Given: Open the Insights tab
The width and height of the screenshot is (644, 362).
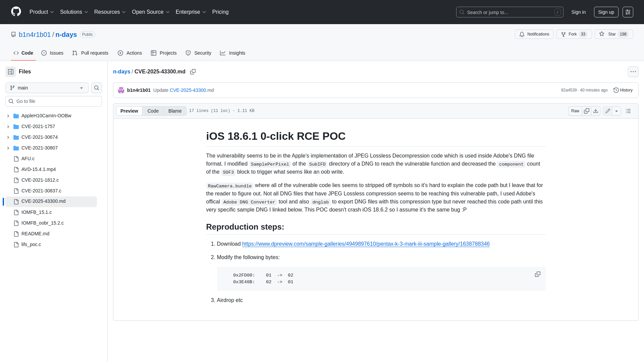Looking at the screenshot, I should [x=232, y=53].
